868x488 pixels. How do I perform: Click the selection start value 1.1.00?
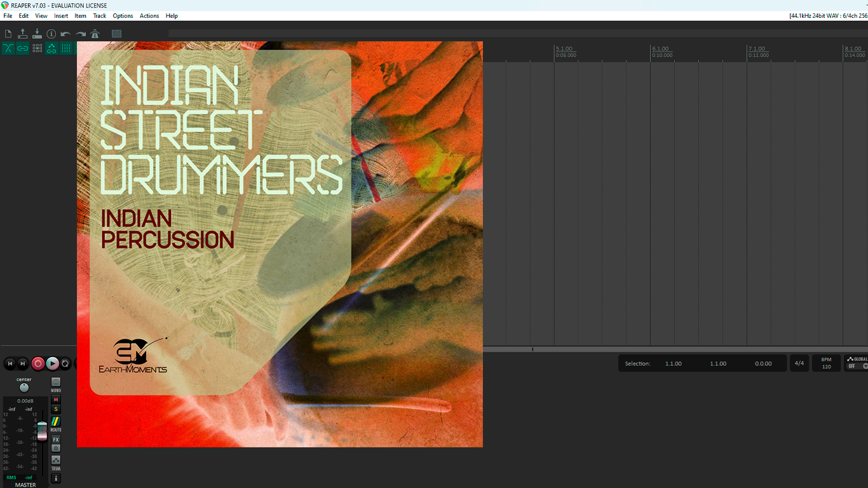[x=674, y=363]
